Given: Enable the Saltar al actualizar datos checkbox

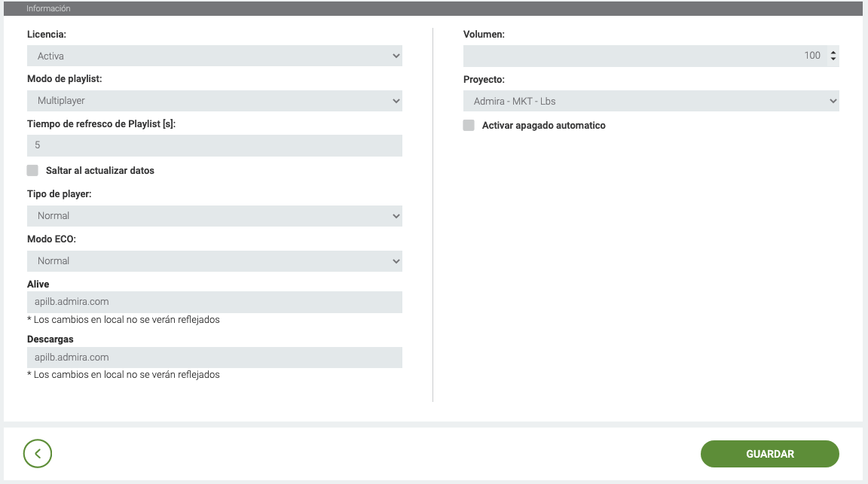Looking at the screenshot, I should point(32,171).
